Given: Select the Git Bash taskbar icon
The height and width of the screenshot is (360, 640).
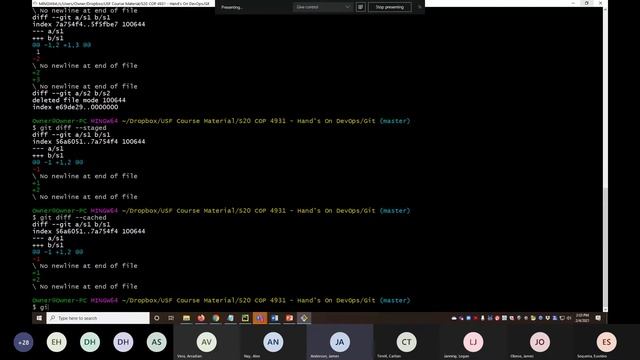Looking at the screenshot, I should tap(304, 318).
